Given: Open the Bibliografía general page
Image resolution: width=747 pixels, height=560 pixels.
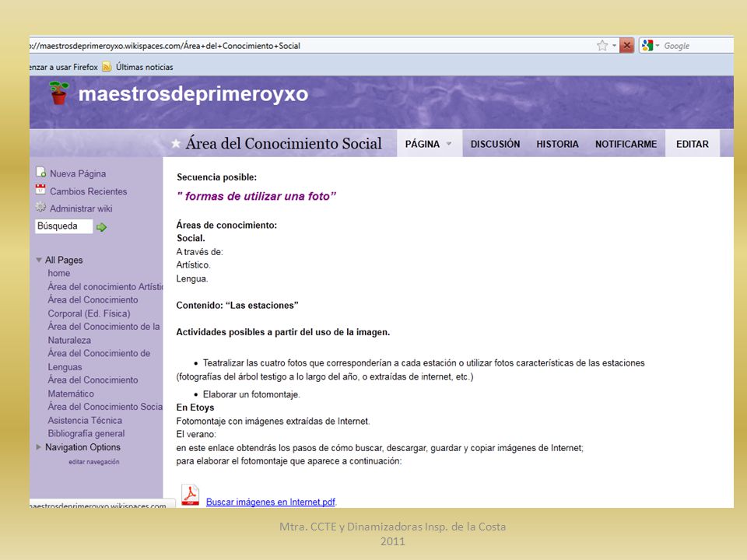Looking at the screenshot, I should (x=86, y=434).
